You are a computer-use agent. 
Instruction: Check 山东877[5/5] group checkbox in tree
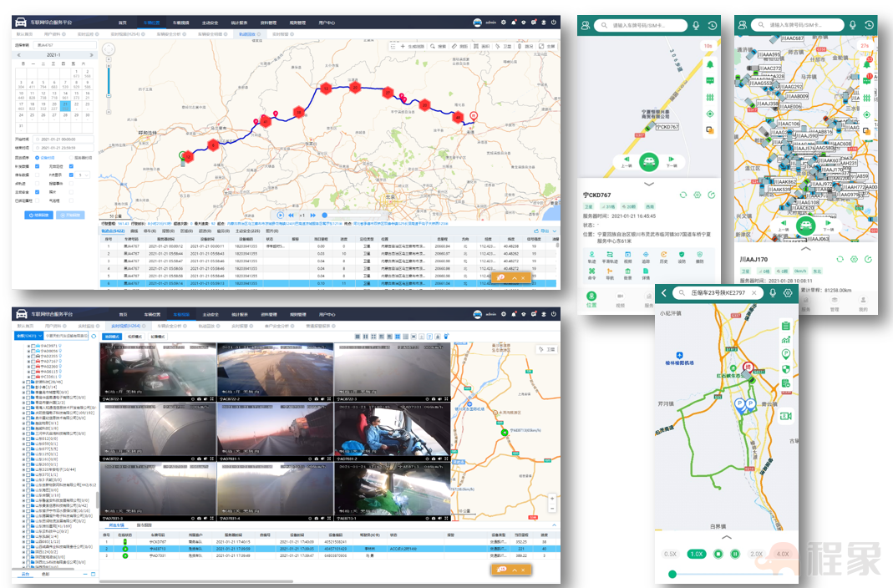point(28,449)
